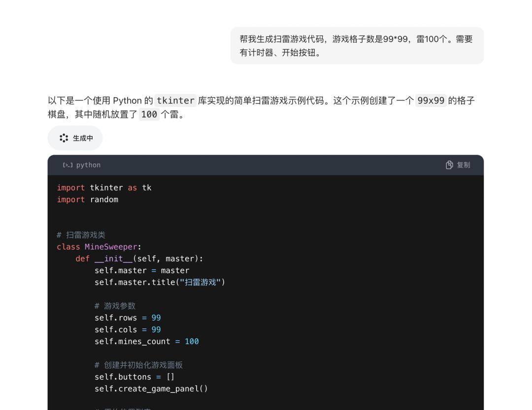This screenshot has width=532, height=410.
Task: Click the python language label in the code header
Action: point(88,165)
